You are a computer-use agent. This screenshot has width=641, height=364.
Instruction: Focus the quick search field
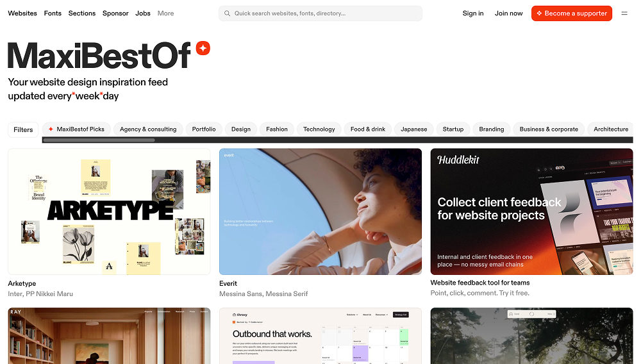(320, 13)
